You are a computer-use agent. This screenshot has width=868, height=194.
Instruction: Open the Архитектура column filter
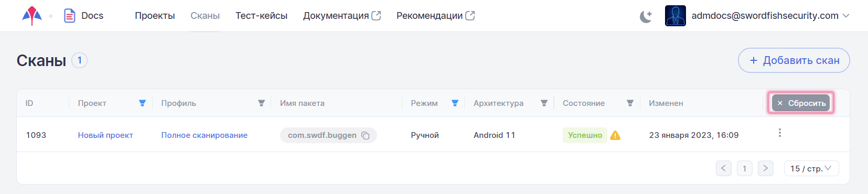pyautogui.click(x=544, y=103)
